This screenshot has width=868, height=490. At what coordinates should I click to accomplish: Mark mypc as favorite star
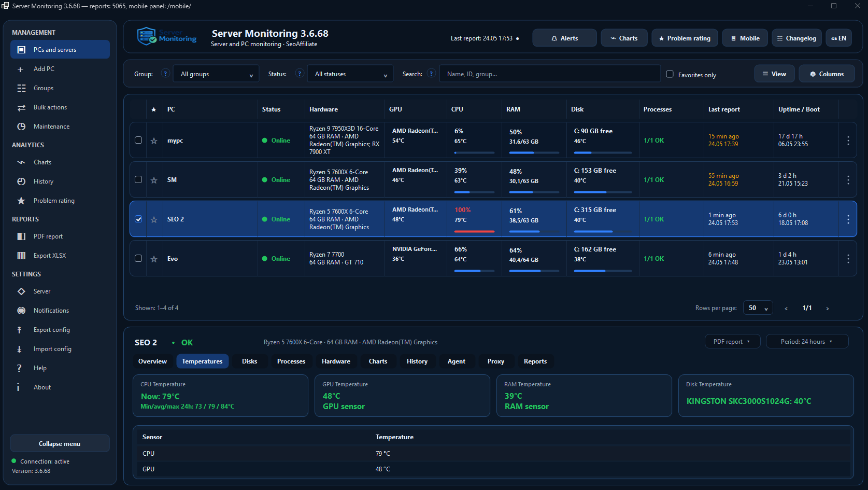(x=154, y=141)
